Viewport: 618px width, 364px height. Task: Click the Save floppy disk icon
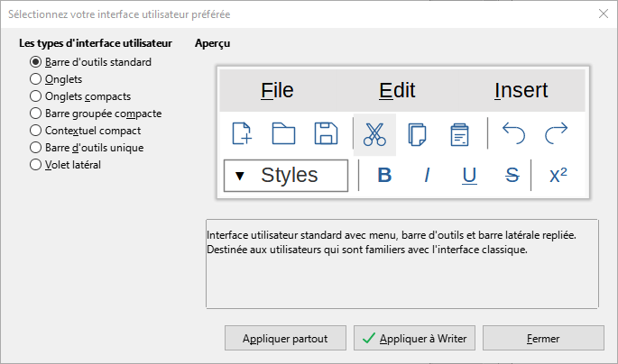click(x=325, y=133)
